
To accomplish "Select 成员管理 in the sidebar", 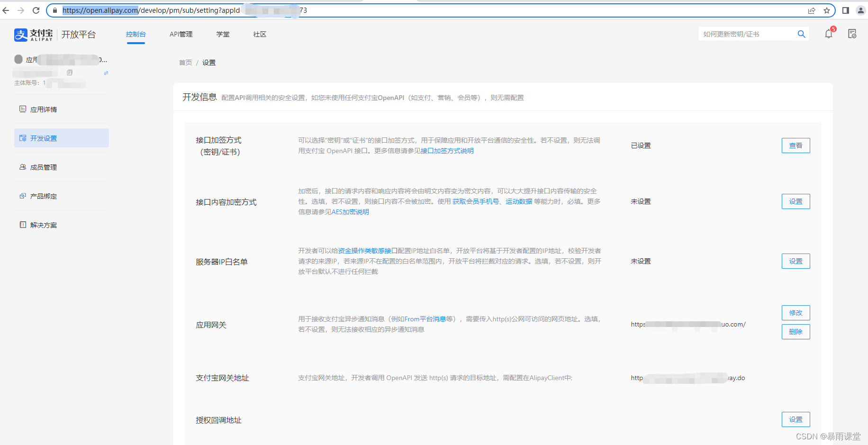I will 62,167.
